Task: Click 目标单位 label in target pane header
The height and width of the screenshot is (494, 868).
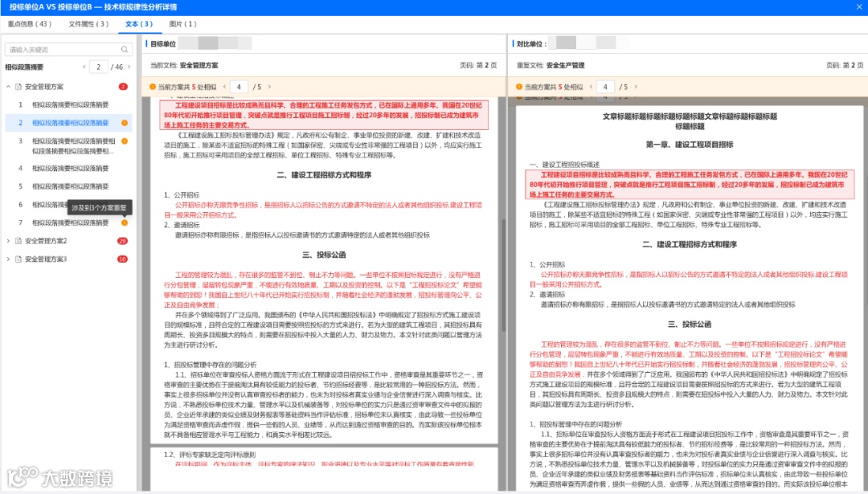Action: point(162,43)
